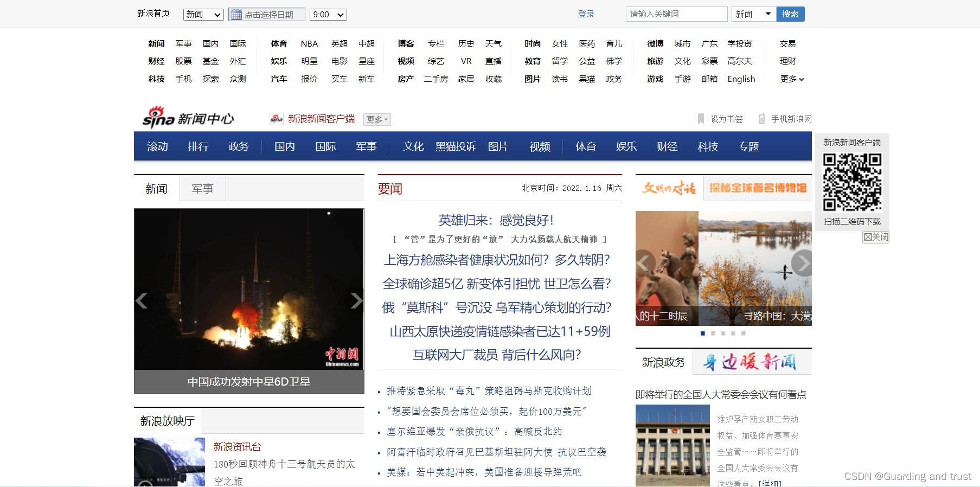Screen dimensions: 980x487
Task: Click 高尔夫 in the site directory
Action: coord(740,61)
